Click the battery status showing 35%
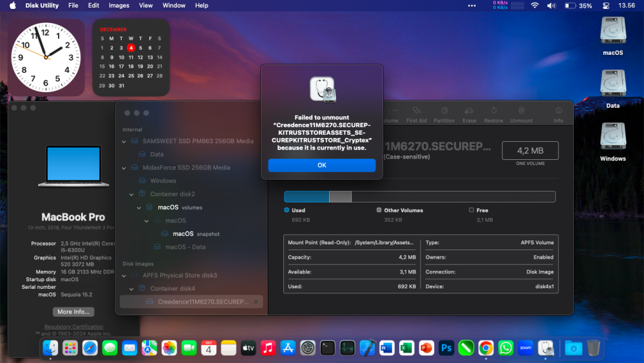This screenshot has width=644, height=363. pyautogui.click(x=578, y=5)
